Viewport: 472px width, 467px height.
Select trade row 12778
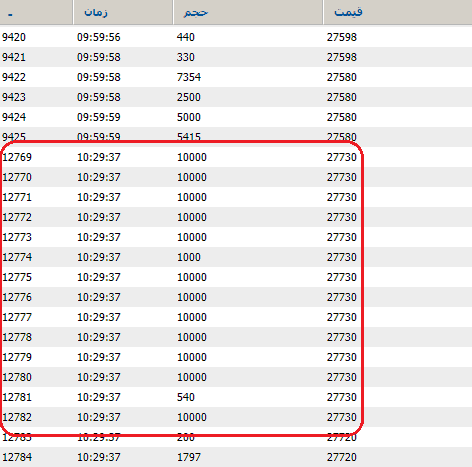click(x=236, y=337)
